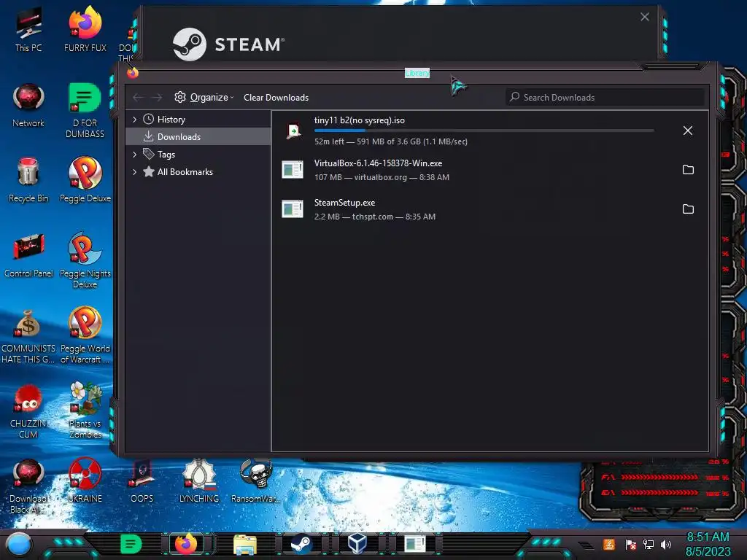747x560 pixels.
Task: Click the VirtualBox installer file icon
Action: tap(293, 169)
